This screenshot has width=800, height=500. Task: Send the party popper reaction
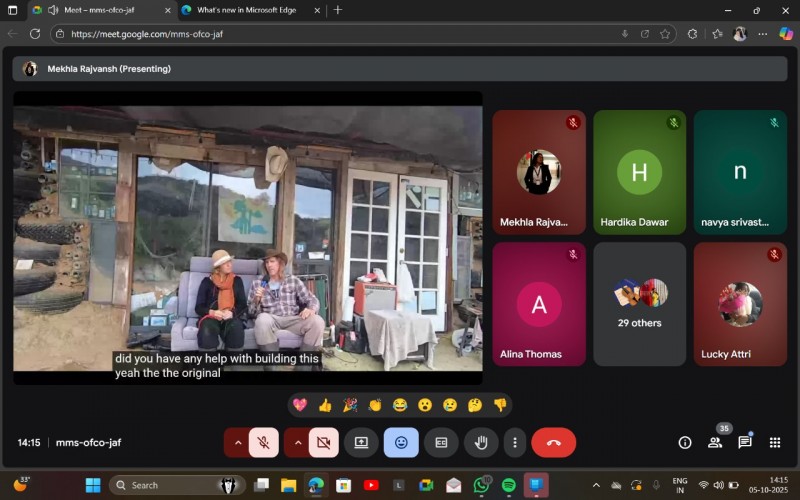350,405
